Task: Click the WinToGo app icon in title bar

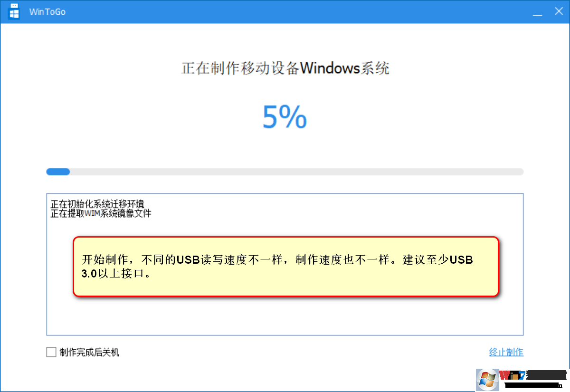Action: pyautogui.click(x=14, y=11)
